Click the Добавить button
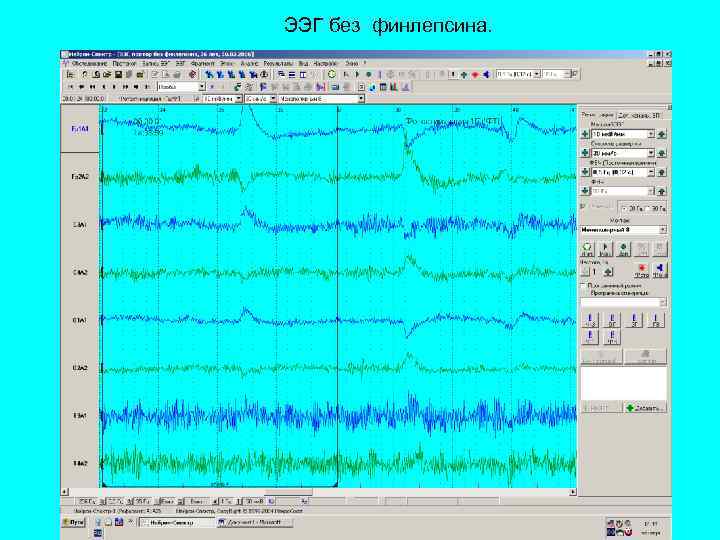720x540 pixels. tap(644, 408)
